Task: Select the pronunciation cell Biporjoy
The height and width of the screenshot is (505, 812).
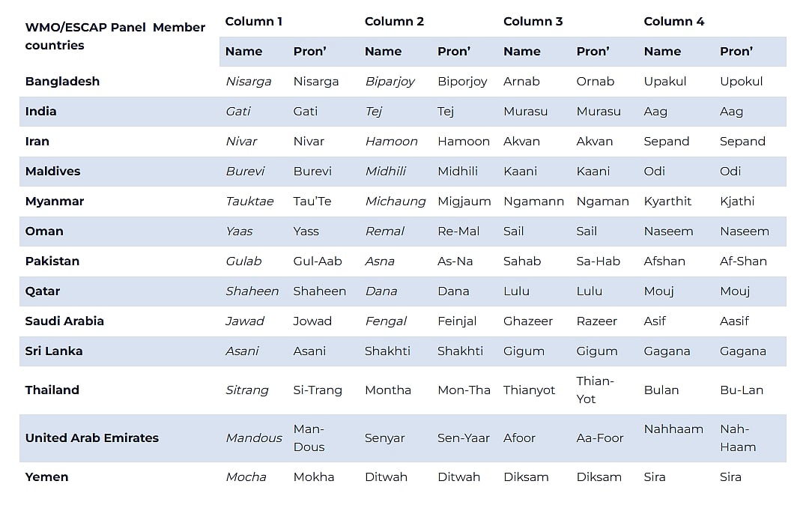Action: (x=462, y=81)
